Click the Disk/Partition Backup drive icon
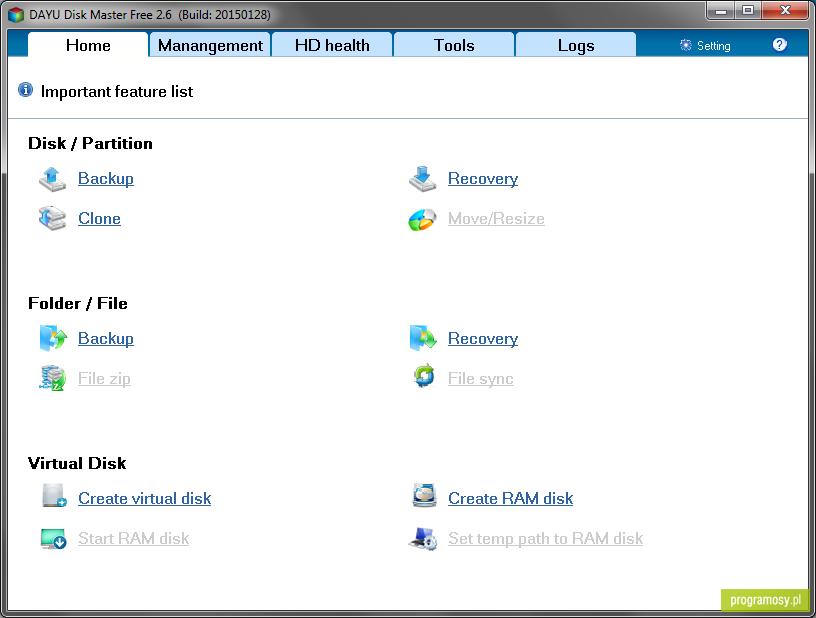The height and width of the screenshot is (618, 816). [53, 179]
